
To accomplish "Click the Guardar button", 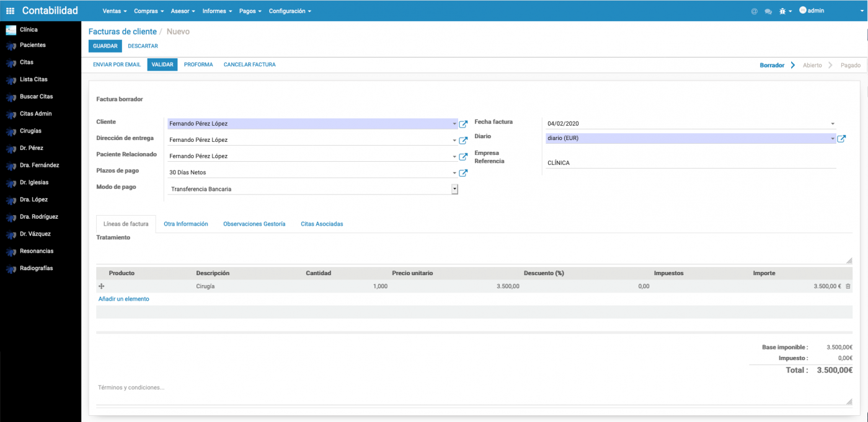I will (x=105, y=46).
